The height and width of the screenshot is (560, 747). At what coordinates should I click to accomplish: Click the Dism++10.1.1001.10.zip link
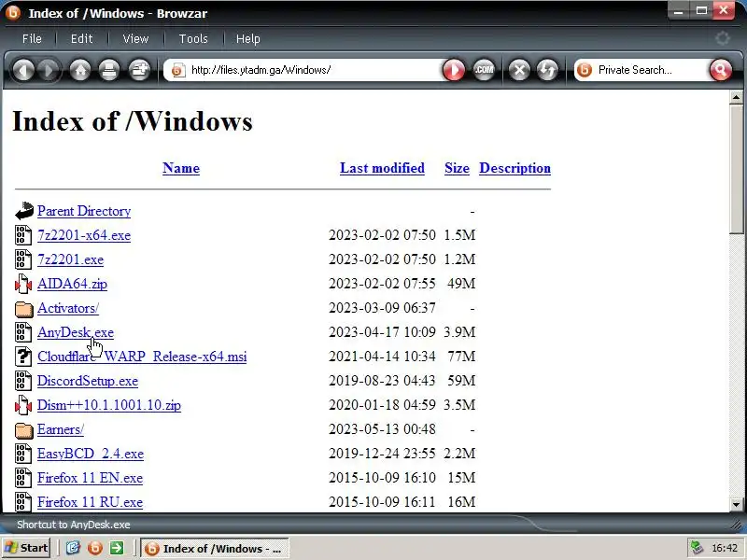pyautogui.click(x=109, y=405)
